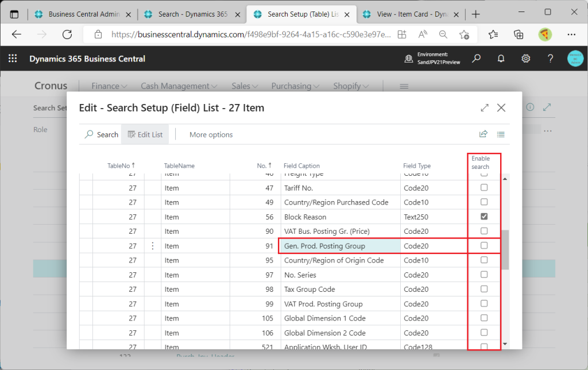The image size is (588, 370).
Task: Open the browser Favorites list
Action: (x=493, y=34)
